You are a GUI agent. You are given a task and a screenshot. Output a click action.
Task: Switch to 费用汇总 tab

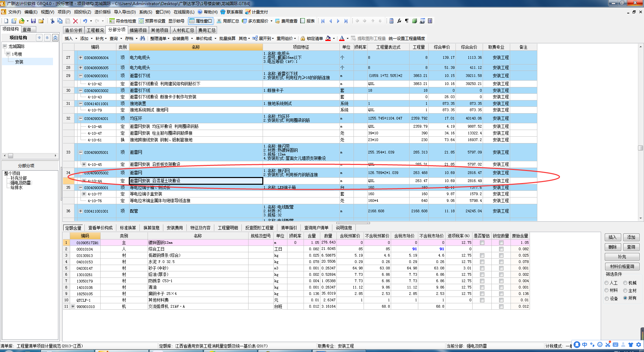[207, 30]
